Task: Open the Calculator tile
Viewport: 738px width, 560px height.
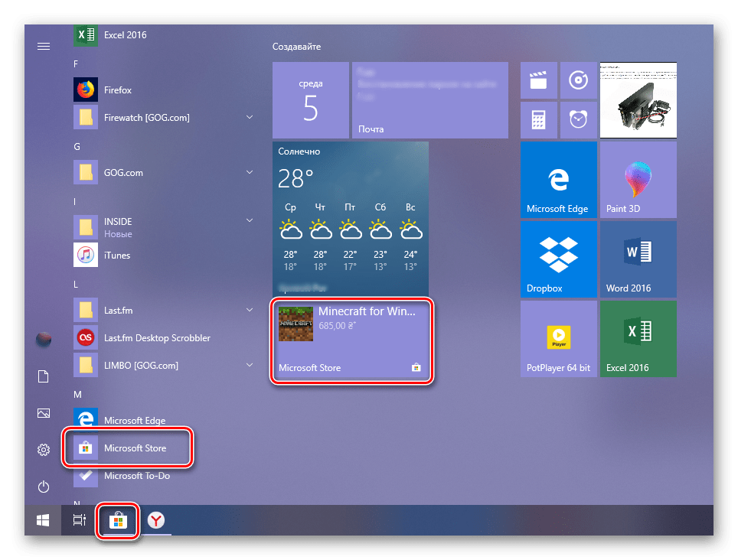Action: pyautogui.click(x=538, y=120)
